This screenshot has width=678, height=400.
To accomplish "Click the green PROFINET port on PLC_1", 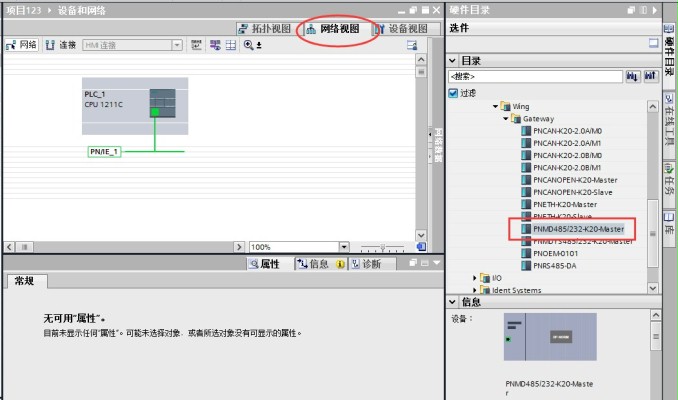I will coord(154,112).
